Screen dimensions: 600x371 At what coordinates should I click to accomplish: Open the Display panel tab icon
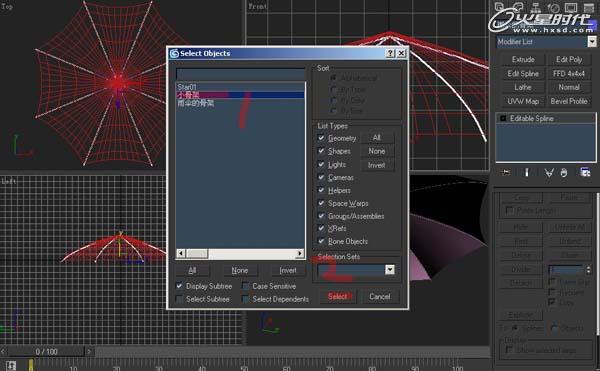(x=571, y=8)
